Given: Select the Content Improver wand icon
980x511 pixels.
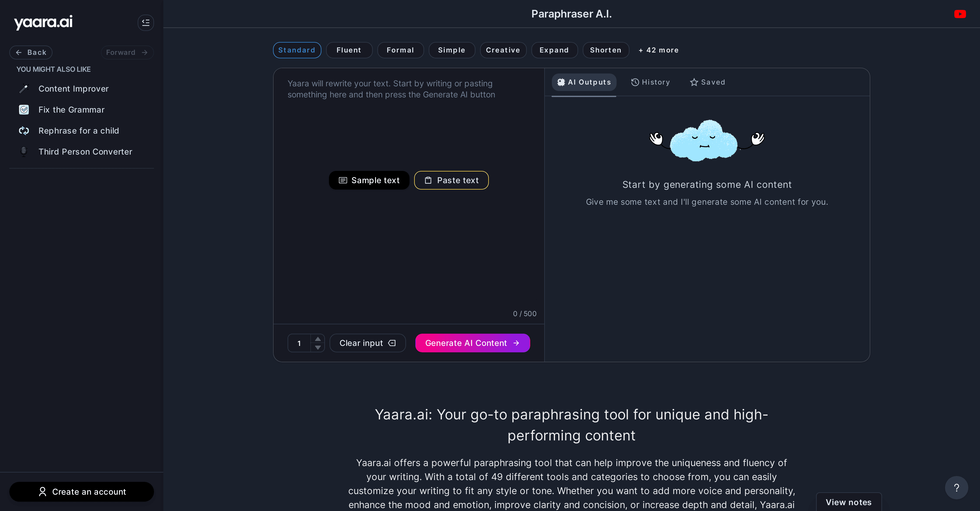Looking at the screenshot, I should tap(24, 89).
